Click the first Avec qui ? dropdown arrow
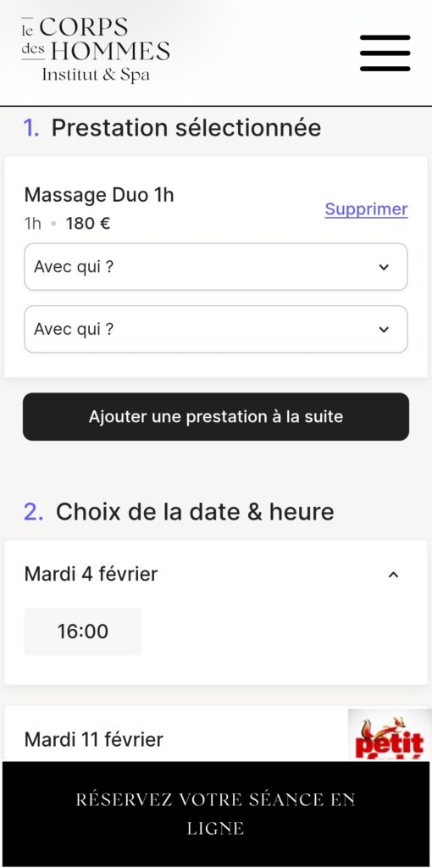The image size is (432, 868). (x=384, y=267)
